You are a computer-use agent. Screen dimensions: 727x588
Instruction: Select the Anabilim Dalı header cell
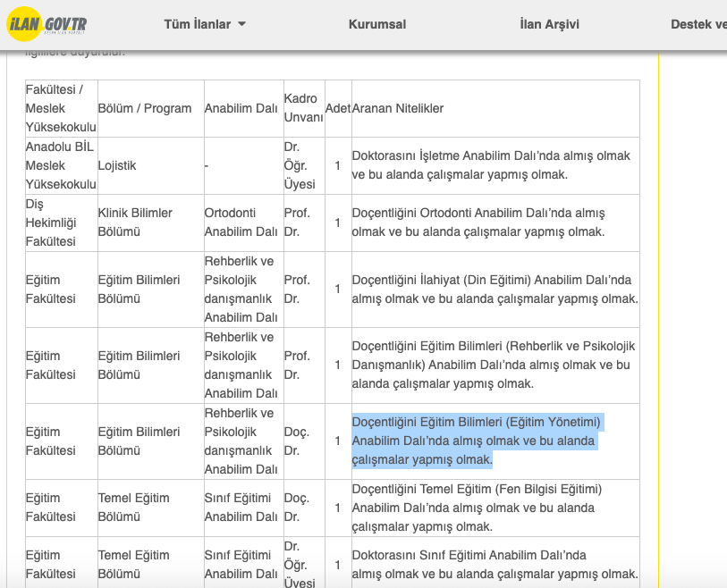[x=241, y=108]
